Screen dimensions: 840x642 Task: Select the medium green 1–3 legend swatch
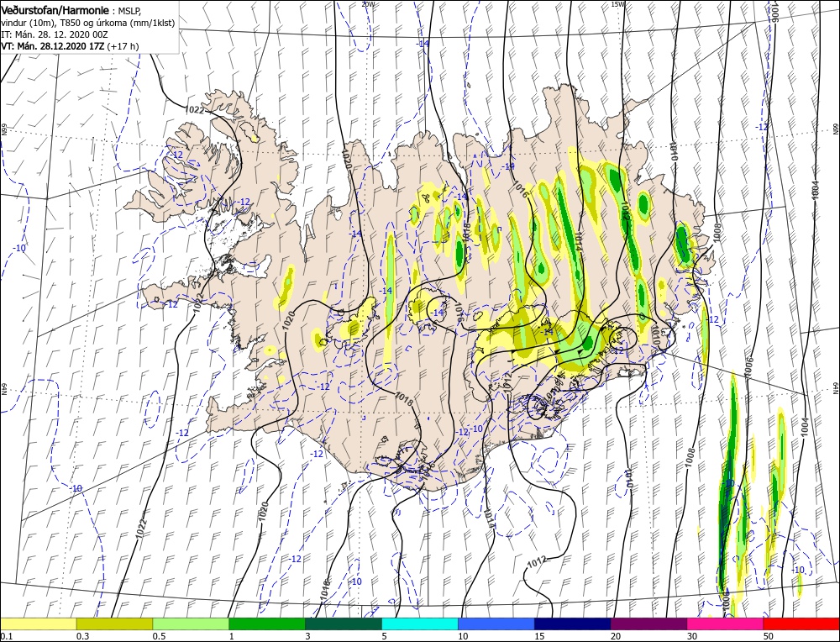[x=267, y=624]
